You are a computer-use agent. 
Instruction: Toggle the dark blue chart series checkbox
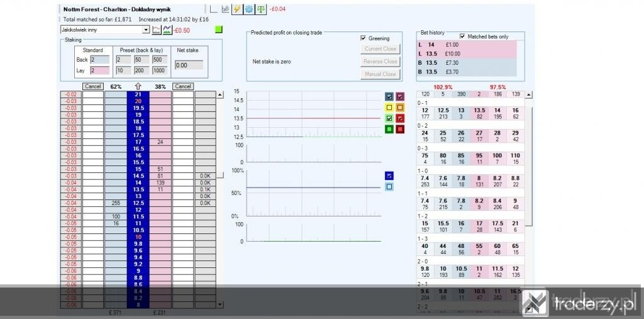[389, 97]
